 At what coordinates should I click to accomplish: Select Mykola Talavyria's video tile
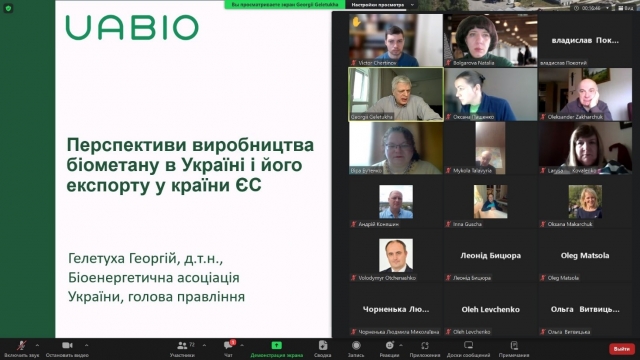[x=491, y=148]
